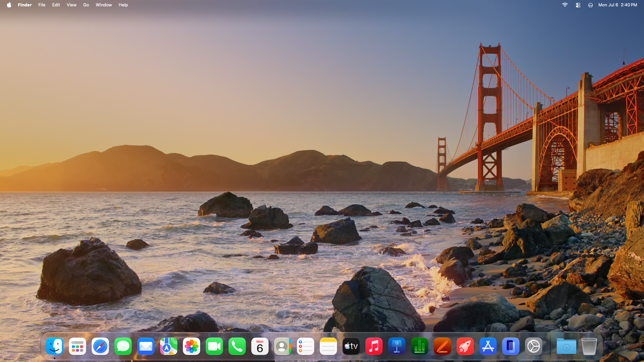Open Messages green speech bubble app
The height and width of the screenshot is (362, 644).
tap(123, 346)
